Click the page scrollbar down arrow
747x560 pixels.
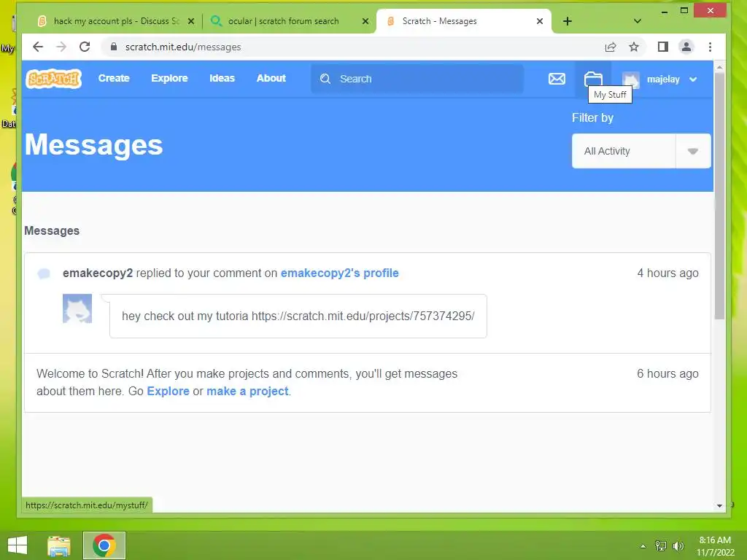pyautogui.click(x=719, y=506)
